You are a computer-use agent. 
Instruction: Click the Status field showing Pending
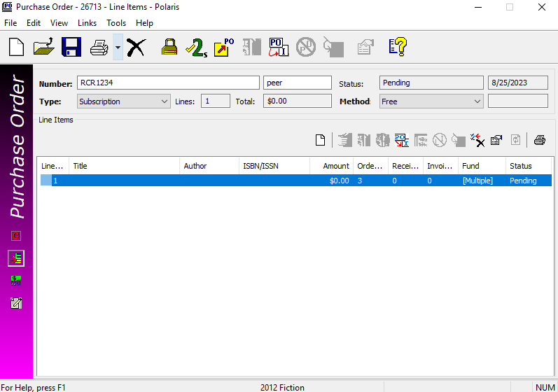[431, 83]
